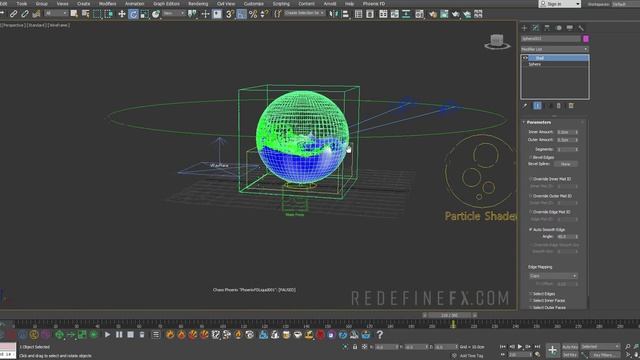
Task: Choose the Select and Scale tool
Action: tap(144, 14)
